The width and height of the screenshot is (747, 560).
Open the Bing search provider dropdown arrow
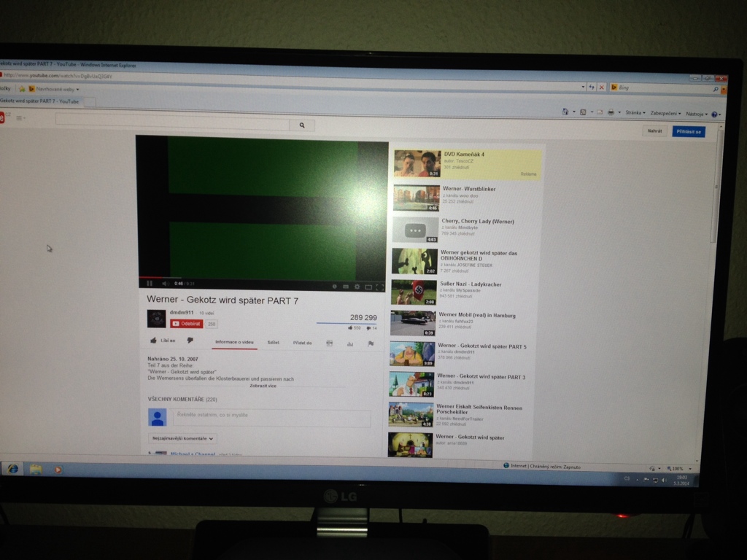724,90
